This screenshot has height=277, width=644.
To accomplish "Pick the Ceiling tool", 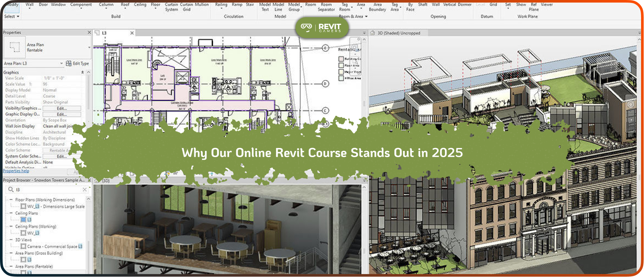I will click(140, 5).
